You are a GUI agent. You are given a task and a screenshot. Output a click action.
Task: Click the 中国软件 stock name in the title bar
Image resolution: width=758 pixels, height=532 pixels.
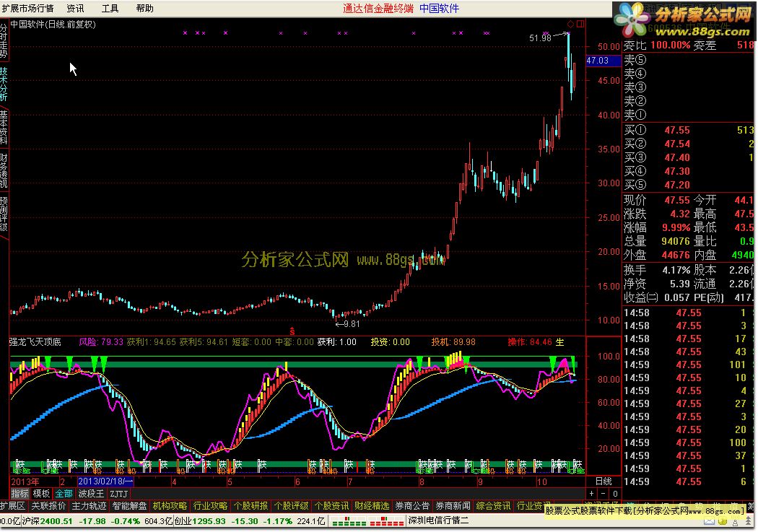(440, 8)
